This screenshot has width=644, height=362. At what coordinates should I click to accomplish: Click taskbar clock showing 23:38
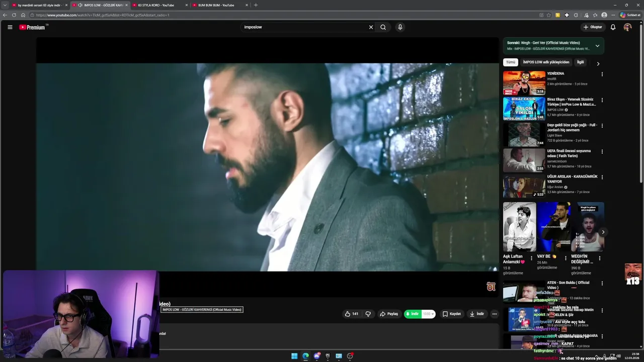[x=632, y=356]
